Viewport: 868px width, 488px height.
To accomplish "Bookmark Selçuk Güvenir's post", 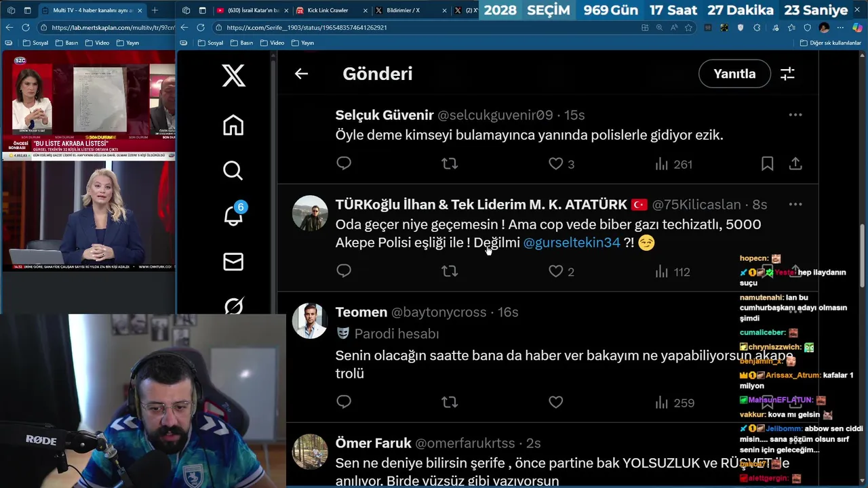I will click(x=767, y=163).
